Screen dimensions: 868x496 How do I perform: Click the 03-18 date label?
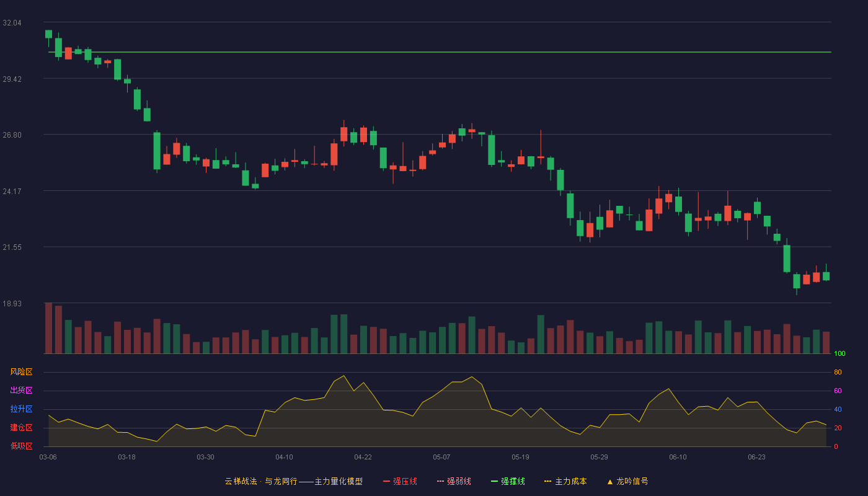point(126,457)
